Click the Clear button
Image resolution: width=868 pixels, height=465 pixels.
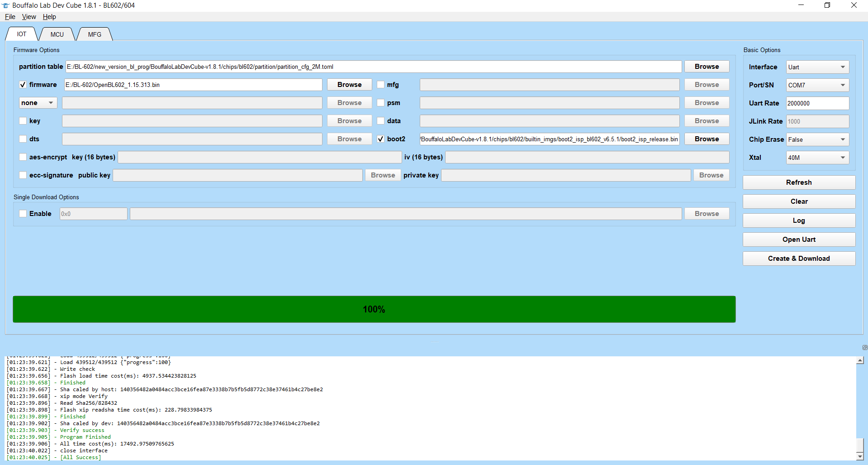click(799, 201)
